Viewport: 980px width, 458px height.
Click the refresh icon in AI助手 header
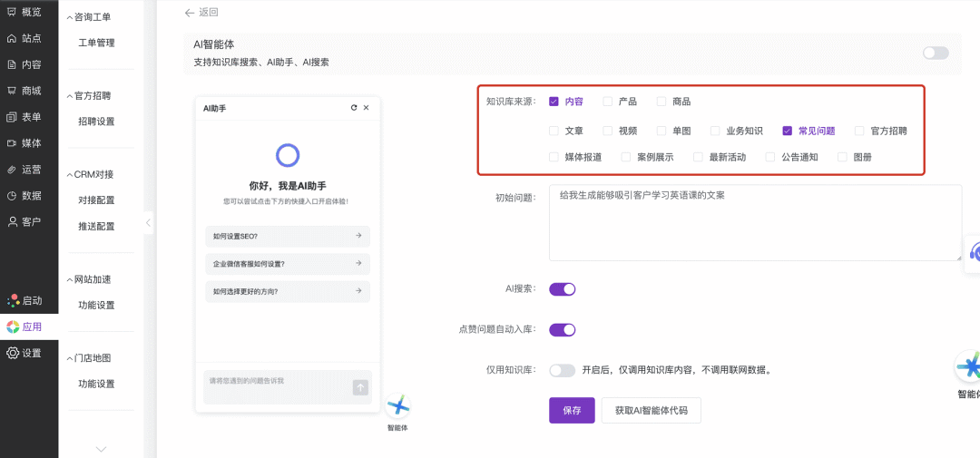(x=354, y=108)
